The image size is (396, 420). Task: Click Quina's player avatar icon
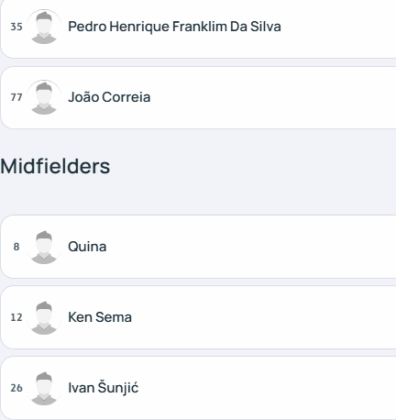(x=44, y=247)
